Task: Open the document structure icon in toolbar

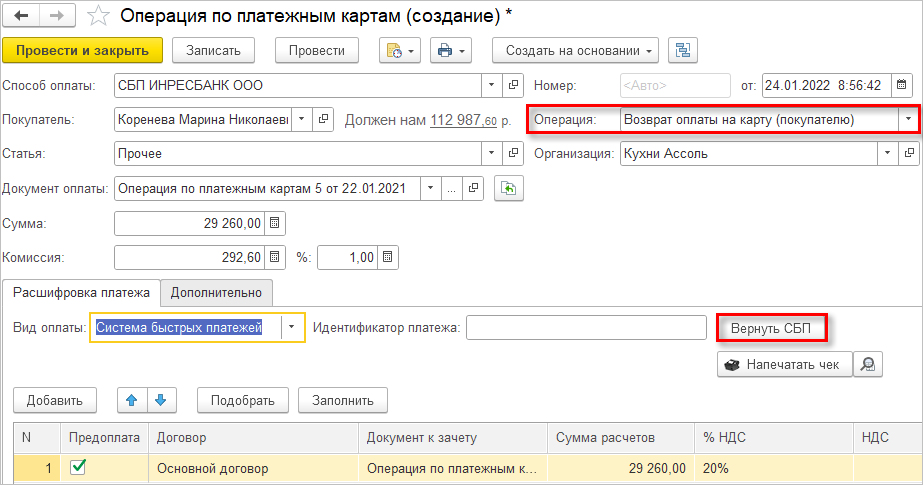Action: (684, 50)
